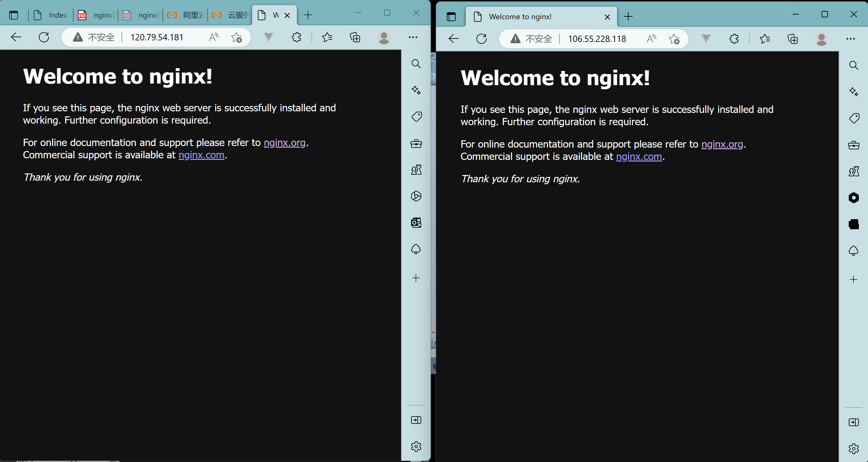Close the active Welcome tab in left window
Image resolution: width=868 pixels, height=462 pixels.
point(287,15)
